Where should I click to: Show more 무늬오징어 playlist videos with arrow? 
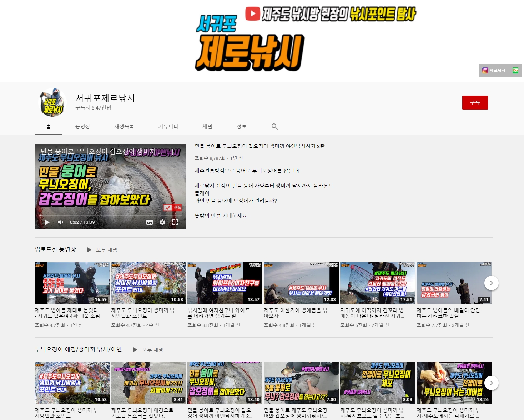tap(491, 383)
